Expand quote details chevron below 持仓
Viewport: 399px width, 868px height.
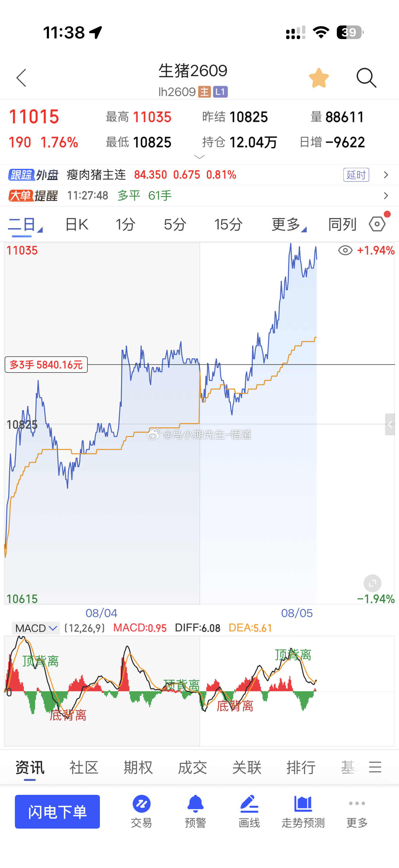click(x=200, y=157)
